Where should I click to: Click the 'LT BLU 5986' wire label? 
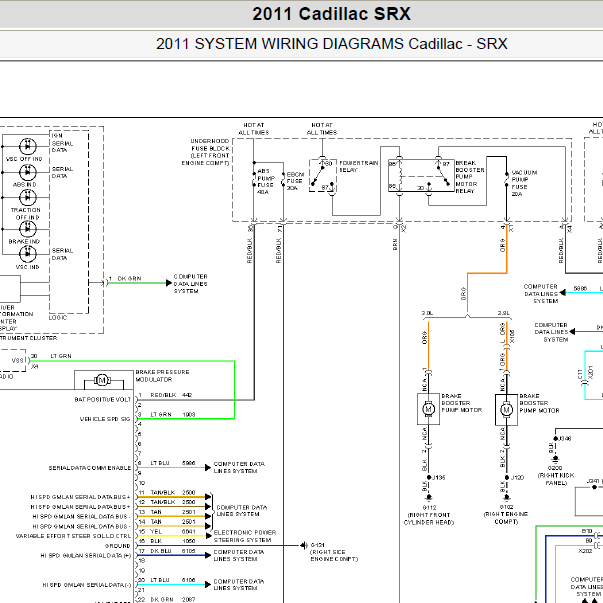pyautogui.click(x=173, y=463)
